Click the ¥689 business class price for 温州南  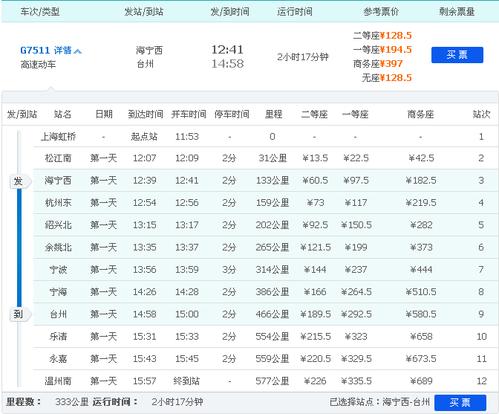[421, 381]
